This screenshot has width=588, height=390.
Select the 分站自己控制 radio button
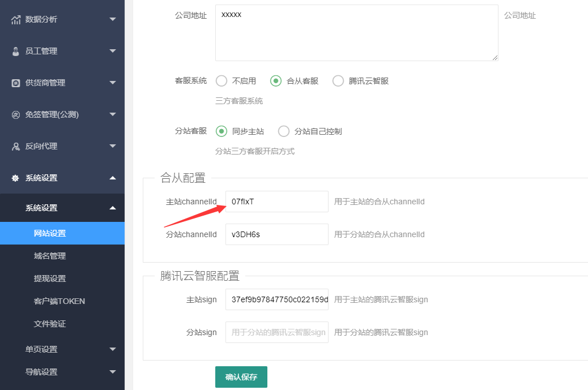[x=283, y=131]
